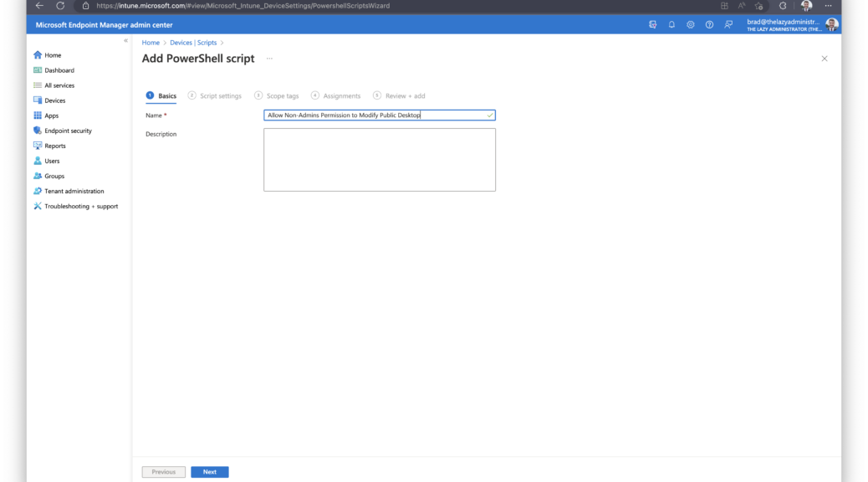Go back using browser back arrow
Image resolution: width=868 pixels, height=482 pixels.
pos(39,6)
